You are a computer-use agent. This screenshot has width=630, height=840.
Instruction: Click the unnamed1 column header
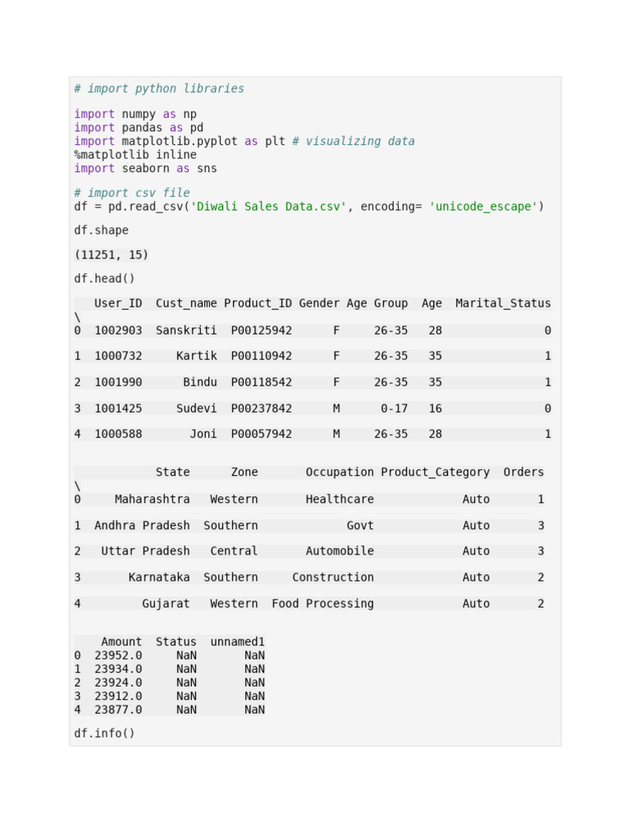point(237,641)
